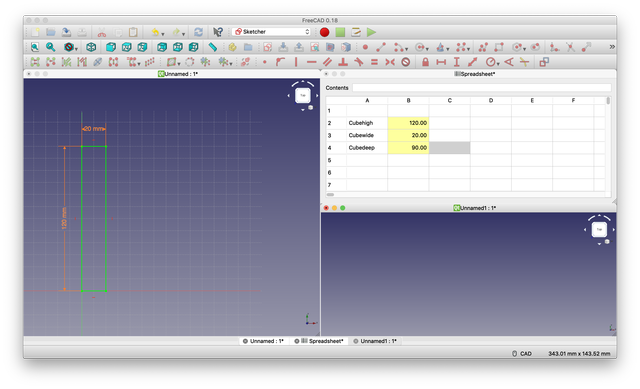Apply the Horizontal distance constraint
The height and width of the screenshot is (389, 640).
[441, 62]
